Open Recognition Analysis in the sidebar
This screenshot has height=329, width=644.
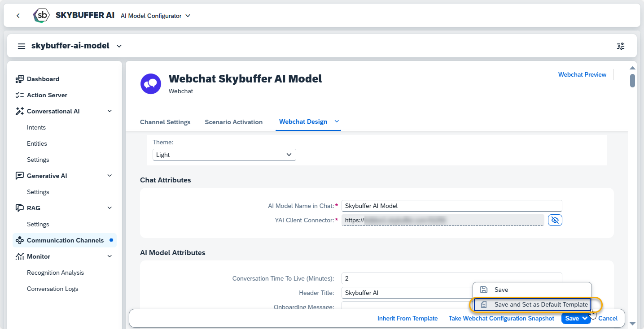pyautogui.click(x=55, y=273)
